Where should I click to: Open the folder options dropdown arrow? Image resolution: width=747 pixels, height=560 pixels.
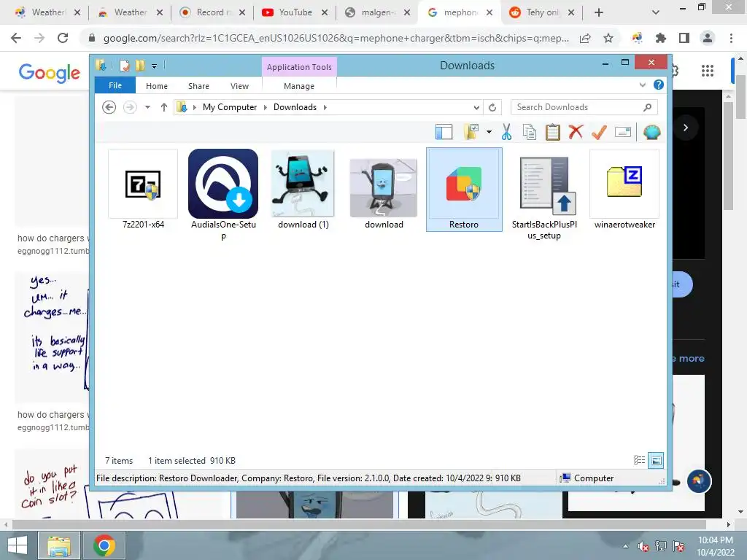(x=489, y=132)
